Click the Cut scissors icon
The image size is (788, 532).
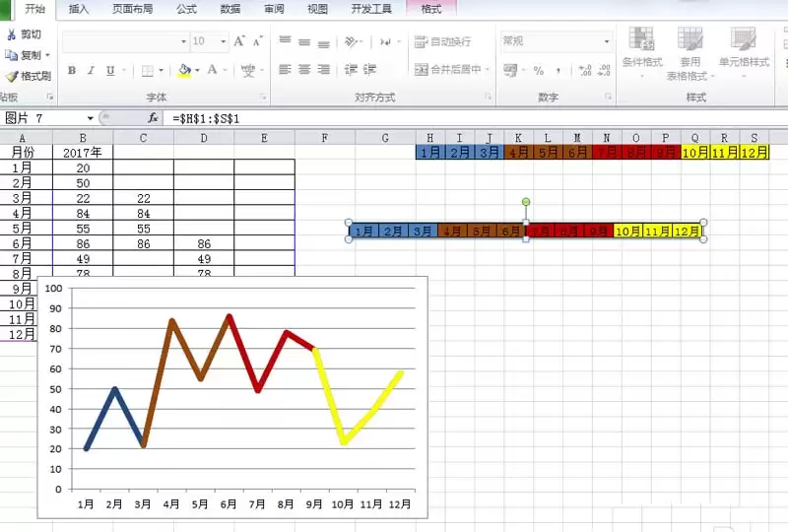coord(12,34)
